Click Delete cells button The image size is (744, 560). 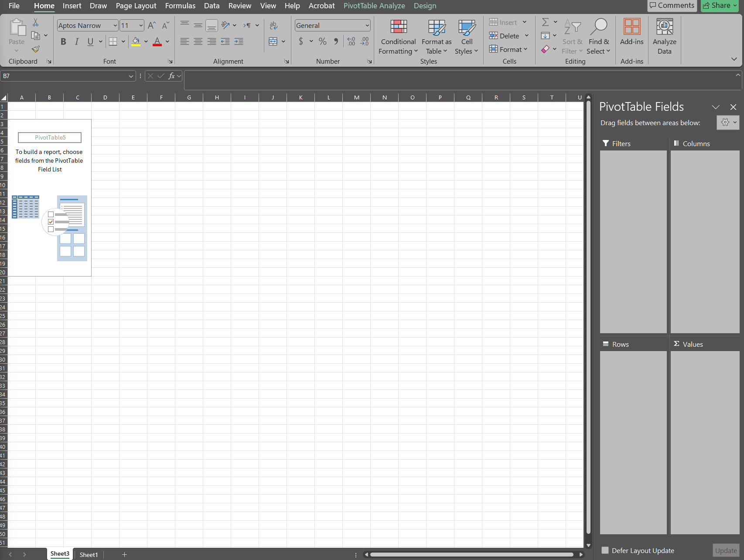pos(505,36)
